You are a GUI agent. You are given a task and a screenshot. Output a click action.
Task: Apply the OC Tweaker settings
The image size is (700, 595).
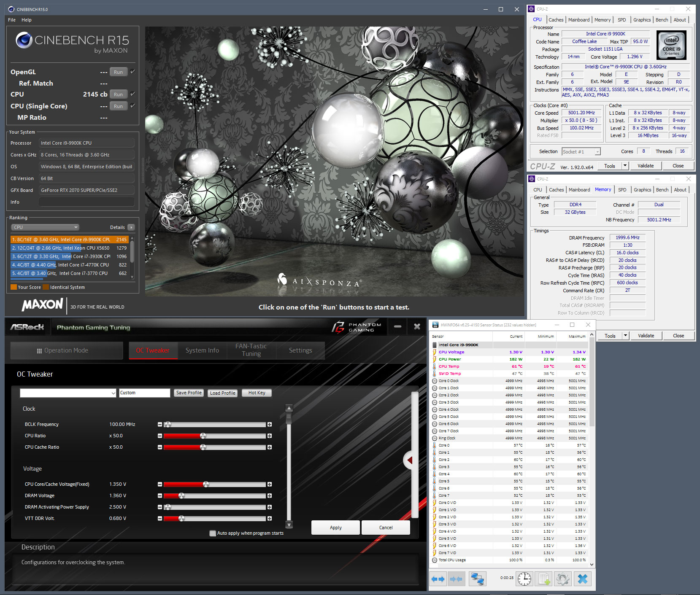(335, 528)
